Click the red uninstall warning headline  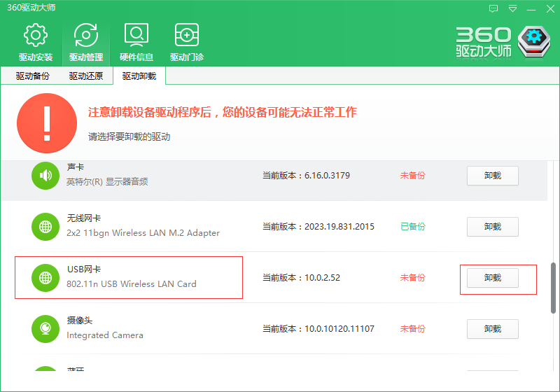[222, 112]
